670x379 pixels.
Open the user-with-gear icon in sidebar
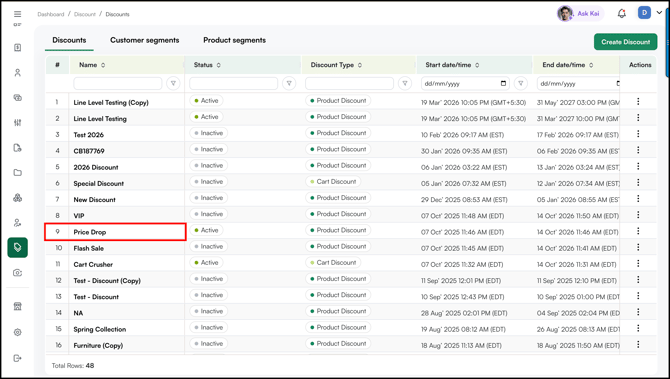[x=18, y=223]
